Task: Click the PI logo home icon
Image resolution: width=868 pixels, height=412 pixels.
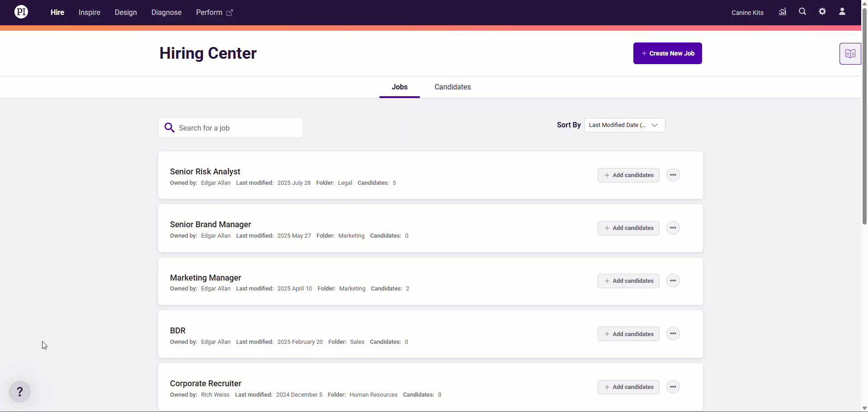Action: 21,12
